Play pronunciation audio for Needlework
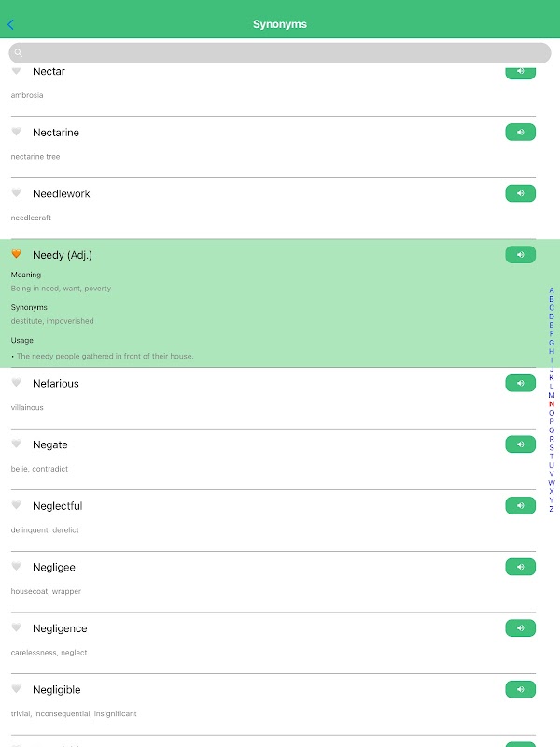Screen dimensions: 560x747 [520, 193]
